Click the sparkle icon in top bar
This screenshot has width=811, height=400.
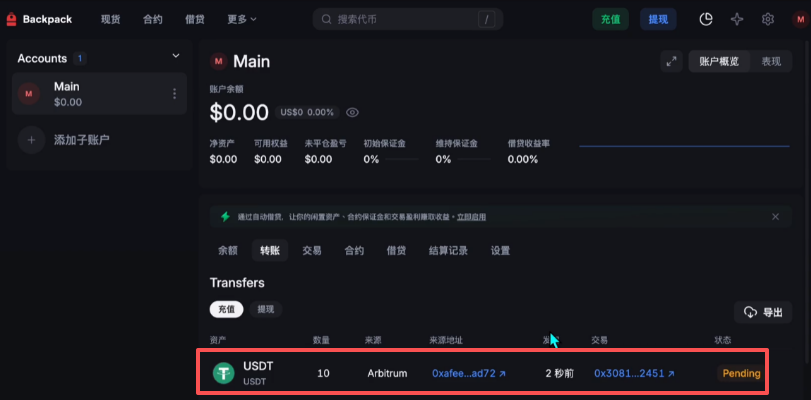click(x=737, y=20)
